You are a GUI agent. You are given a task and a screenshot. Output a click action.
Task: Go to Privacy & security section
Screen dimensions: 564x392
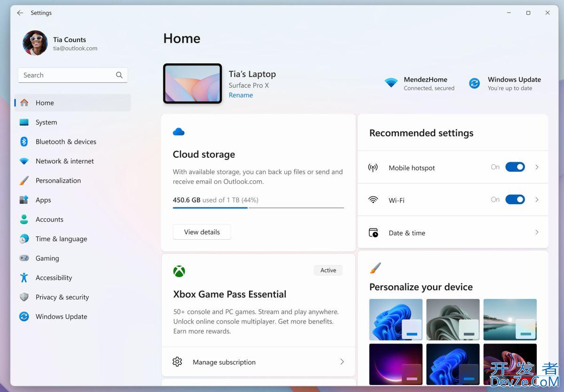[62, 297]
